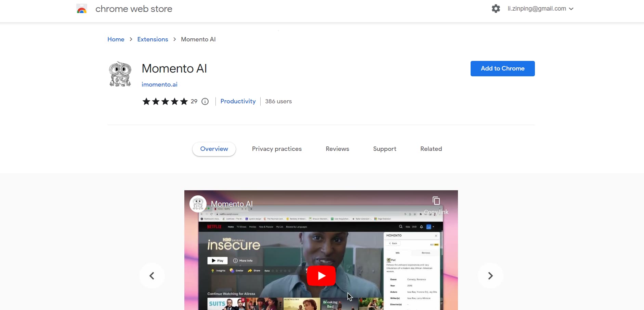Open settings via the gear icon
The height and width of the screenshot is (310, 644).
coord(496,9)
